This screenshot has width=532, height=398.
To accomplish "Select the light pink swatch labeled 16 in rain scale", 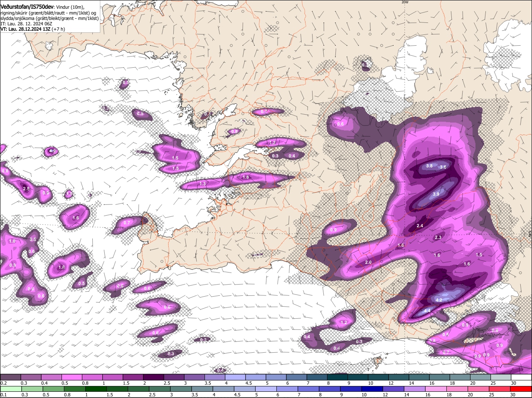I will click(436, 388).
